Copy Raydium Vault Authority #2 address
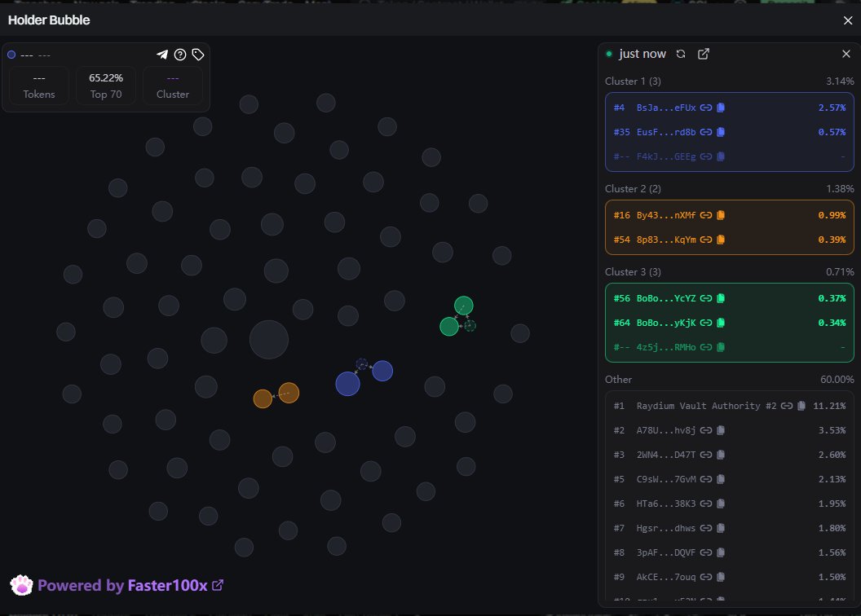 click(x=801, y=406)
